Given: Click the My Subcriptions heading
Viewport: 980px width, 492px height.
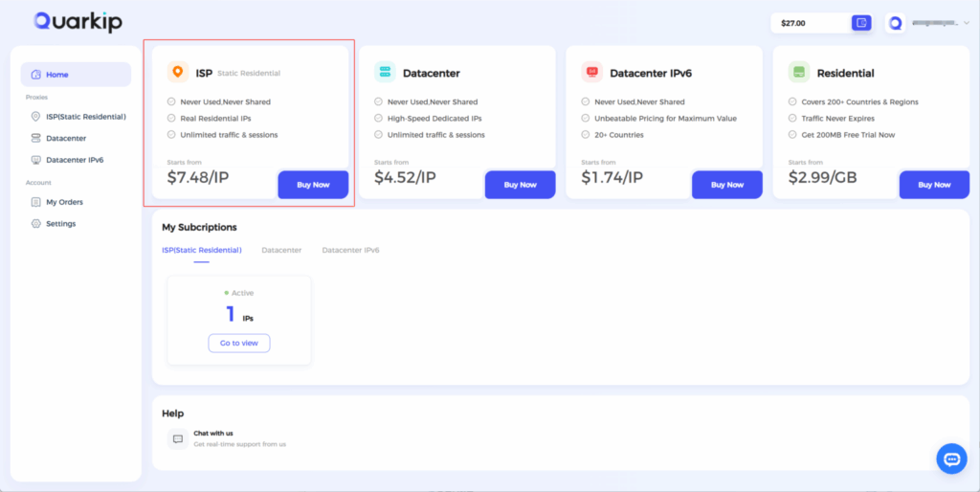Looking at the screenshot, I should pyautogui.click(x=199, y=228).
